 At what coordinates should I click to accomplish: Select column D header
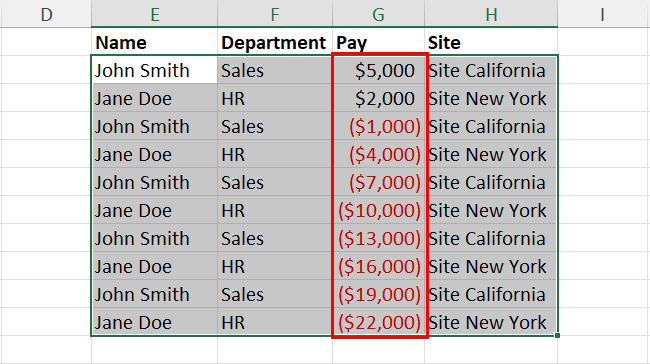(x=46, y=14)
